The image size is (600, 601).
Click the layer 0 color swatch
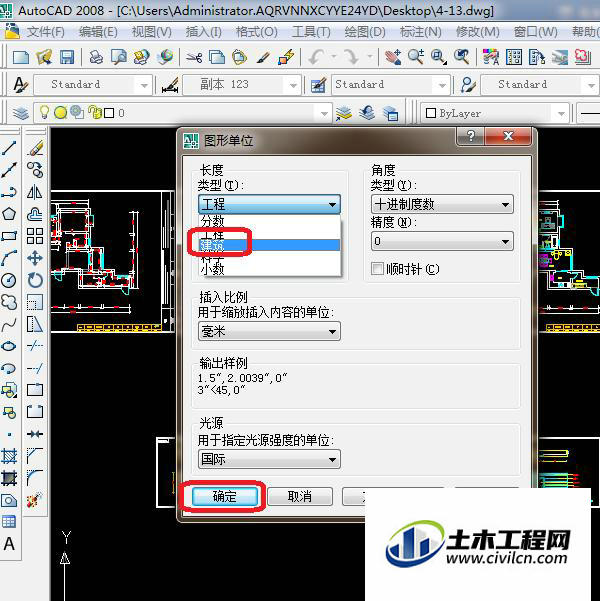[x=109, y=113]
